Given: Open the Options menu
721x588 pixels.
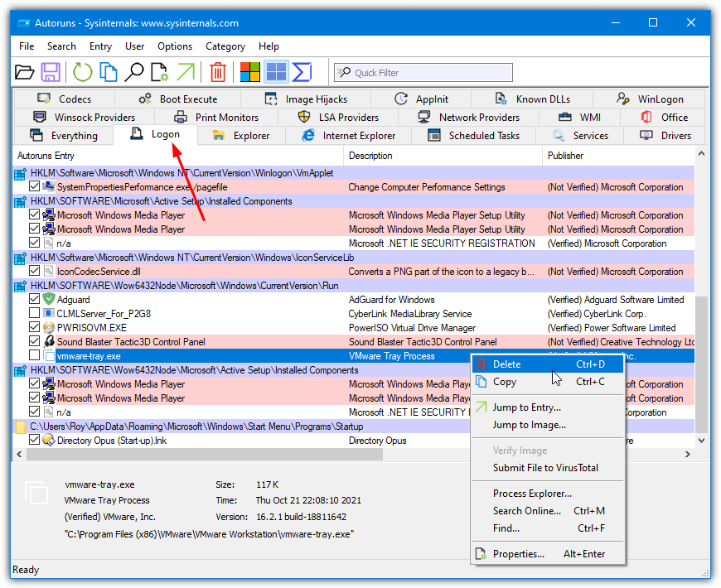Looking at the screenshot, I should 175,46.
